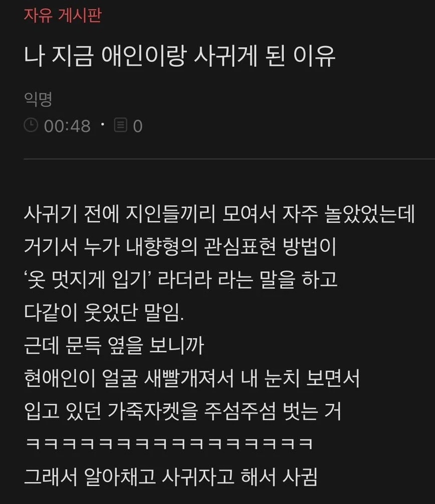Viewport: 435px width, 504px height.
Task: Click the final line 그래서 알아채고 사귀자고 해서 사귐
Action: point(171,476)
